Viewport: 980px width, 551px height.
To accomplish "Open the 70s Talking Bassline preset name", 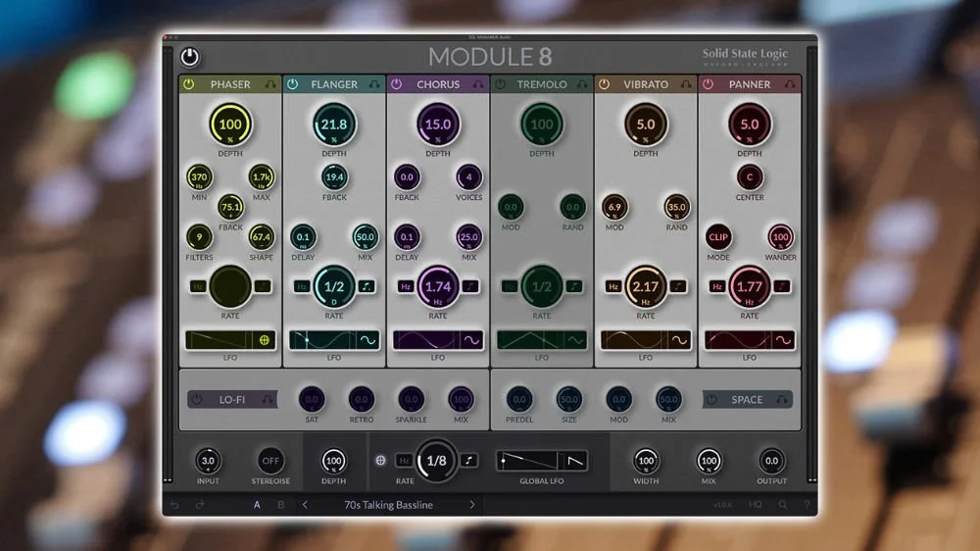I will [388, 505].
